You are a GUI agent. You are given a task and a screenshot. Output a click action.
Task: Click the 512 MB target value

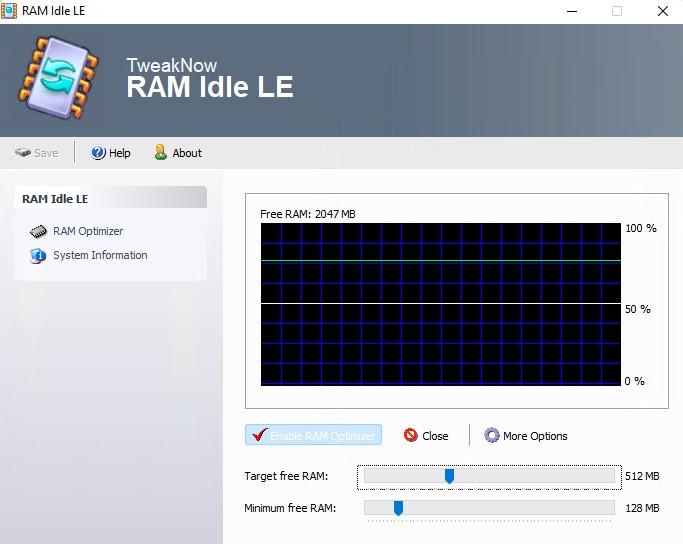click(x=642, y=476)
